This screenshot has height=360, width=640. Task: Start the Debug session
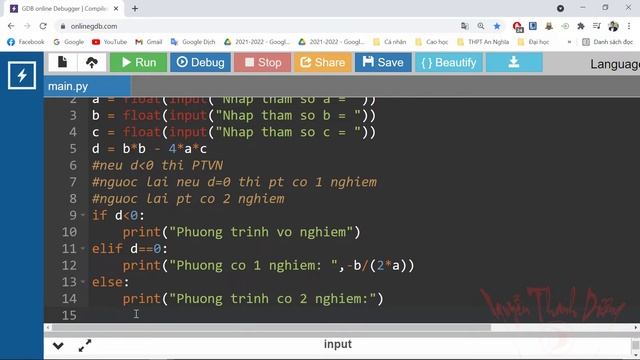point(200,62)
